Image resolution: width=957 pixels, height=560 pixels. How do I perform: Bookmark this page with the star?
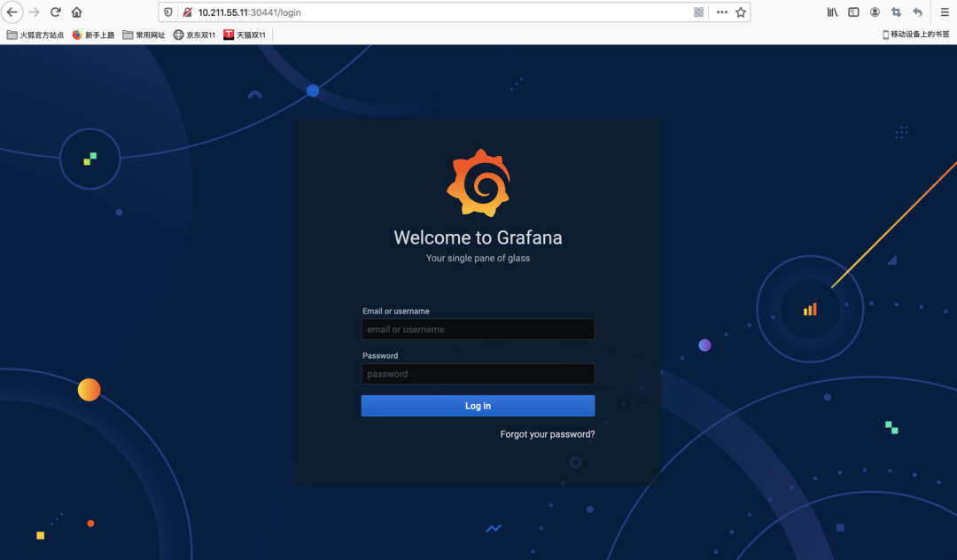pos(741,12)
